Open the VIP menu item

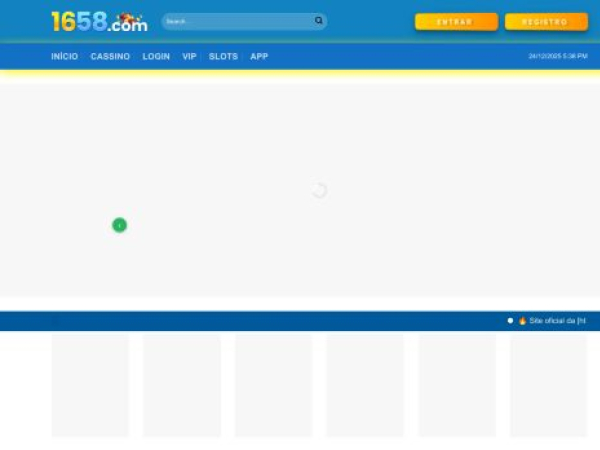(189, 56)
